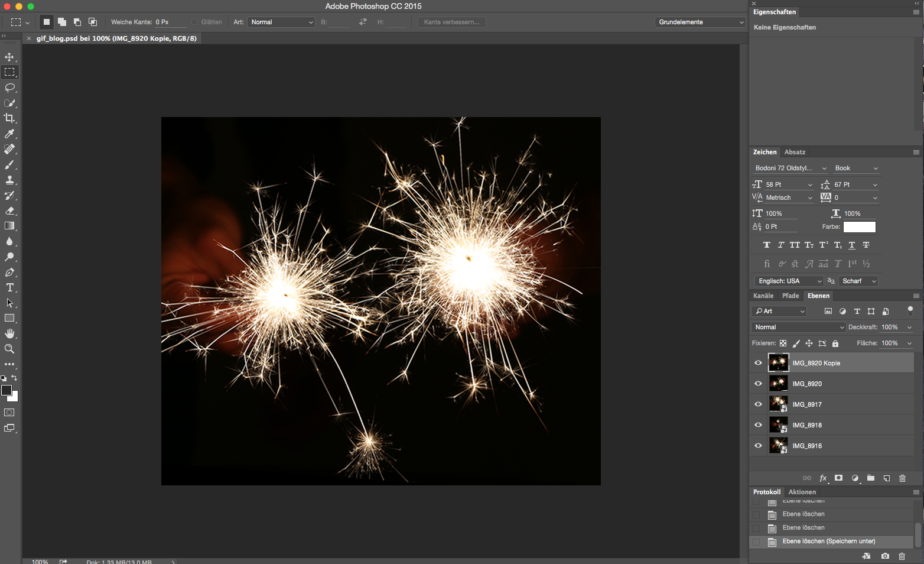Screen dimensions: 924x564
Task: Toggle layer filter switch on
Action: point(910,310)
